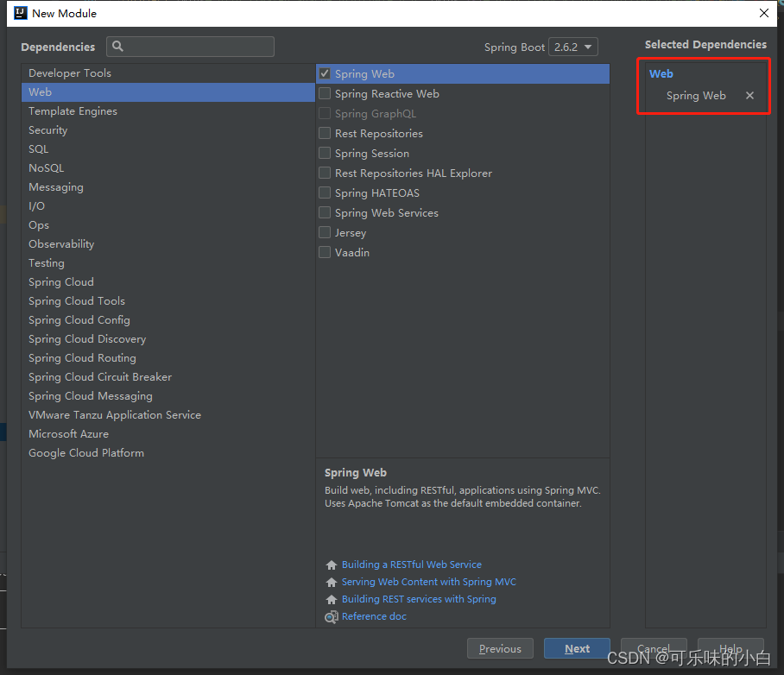Enable Spring Reactive Web checkbox
This screenshot has width=784, height=675.
(325, 93)
